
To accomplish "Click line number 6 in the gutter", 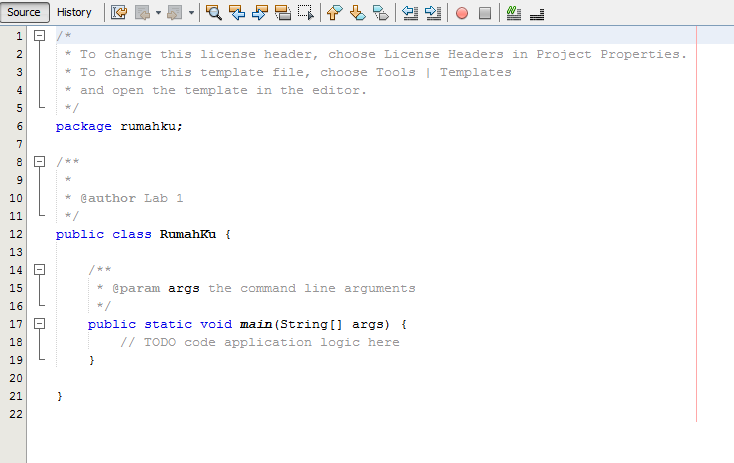I will [x=19, y=126].
